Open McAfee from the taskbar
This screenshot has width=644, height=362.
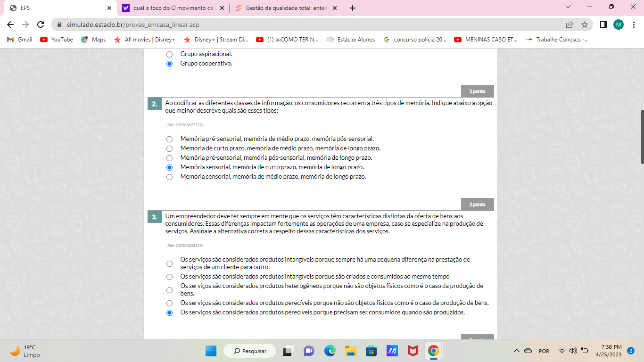pyautogui.click(x=413, y=351)
